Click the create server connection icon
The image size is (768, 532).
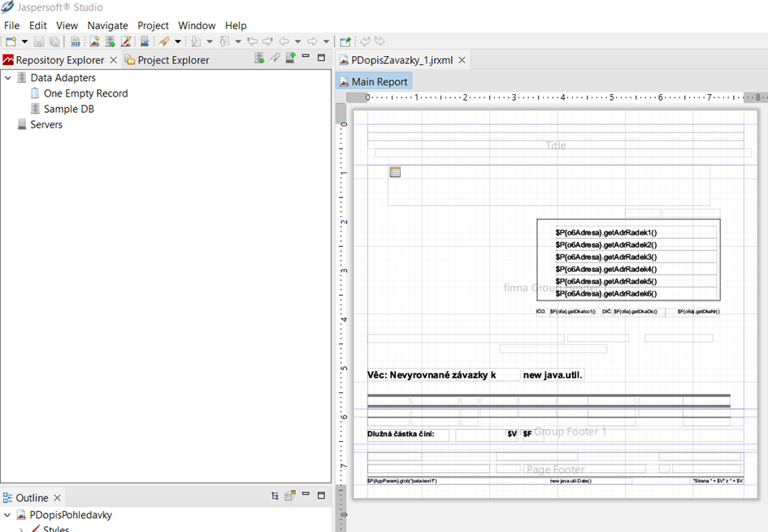[x=290, y=58]
